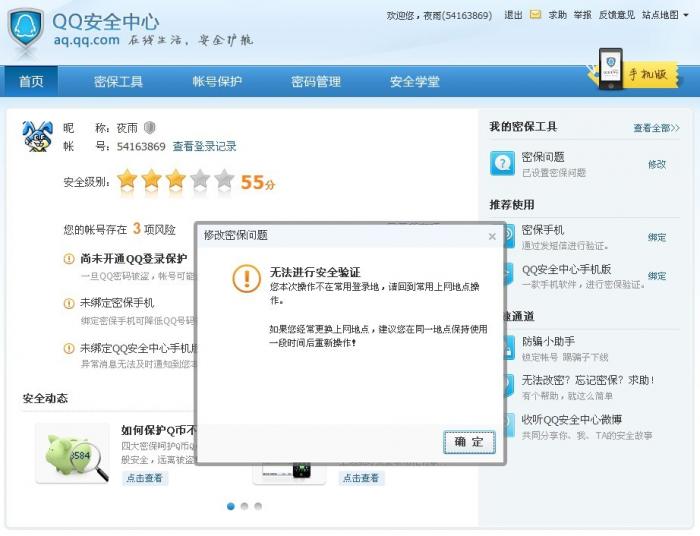Click the piggy bank thumbnail image
Screen dimensions: 700x536
[73, 453]
